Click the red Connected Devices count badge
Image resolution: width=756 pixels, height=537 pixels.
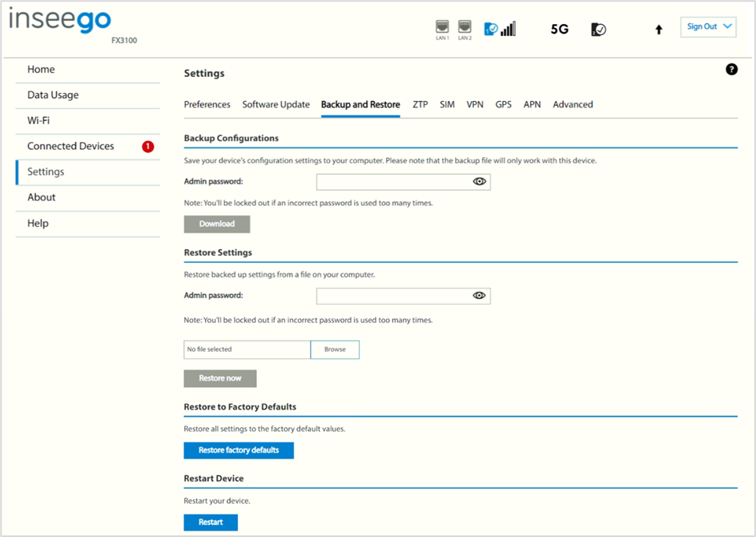click(147, 146)
